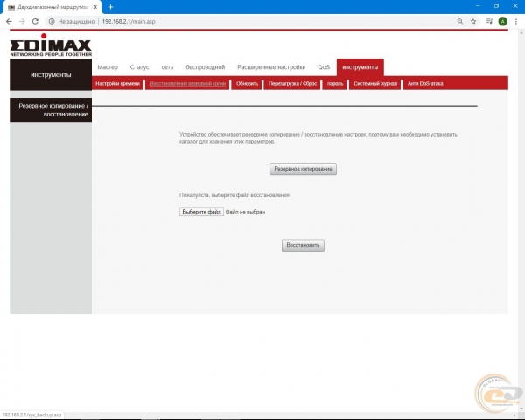Click the Резервное копирование button
Screen dimensions: 525x420
(303, 169)
